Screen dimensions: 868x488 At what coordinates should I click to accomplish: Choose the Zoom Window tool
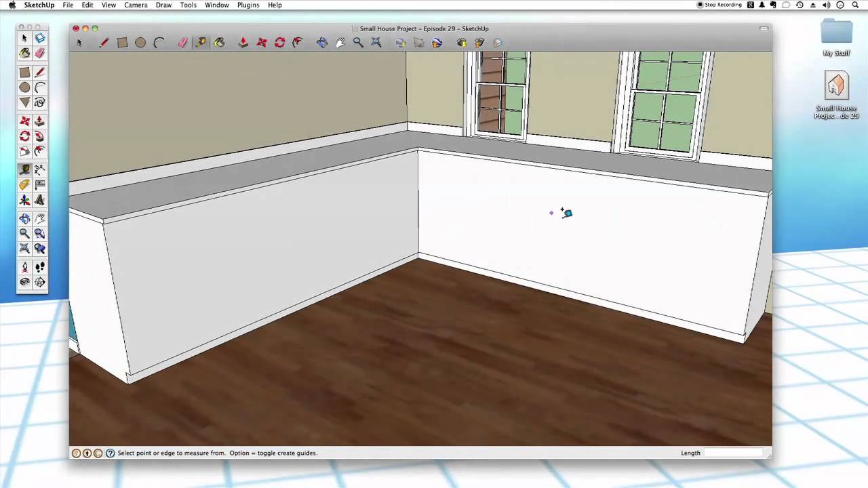click(x=40, y=234)
